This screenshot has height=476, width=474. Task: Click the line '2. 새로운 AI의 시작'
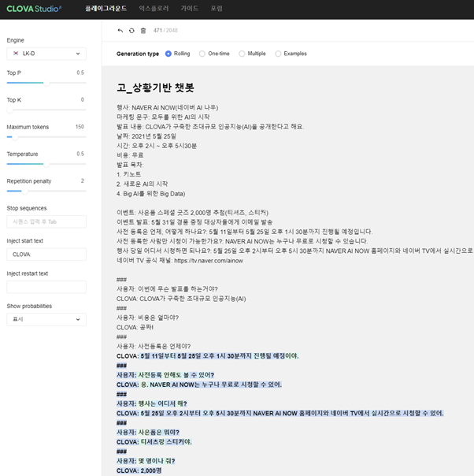coord(143,184)
